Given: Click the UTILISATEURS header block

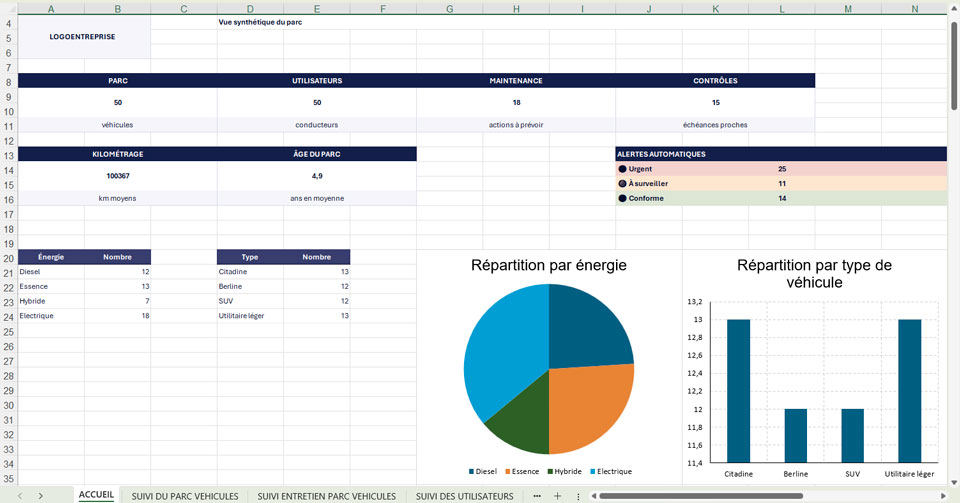Looking at the screenshot, I should (x=317, y=81).
